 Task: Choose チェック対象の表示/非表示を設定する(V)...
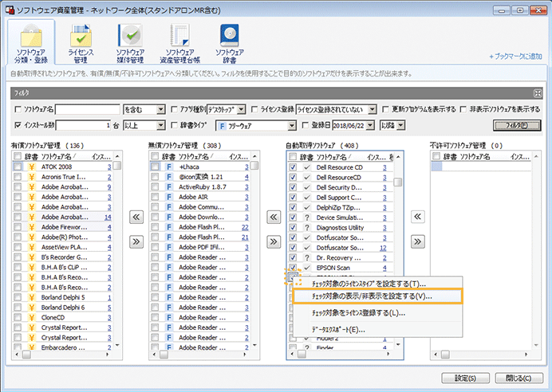pos(377,296)
